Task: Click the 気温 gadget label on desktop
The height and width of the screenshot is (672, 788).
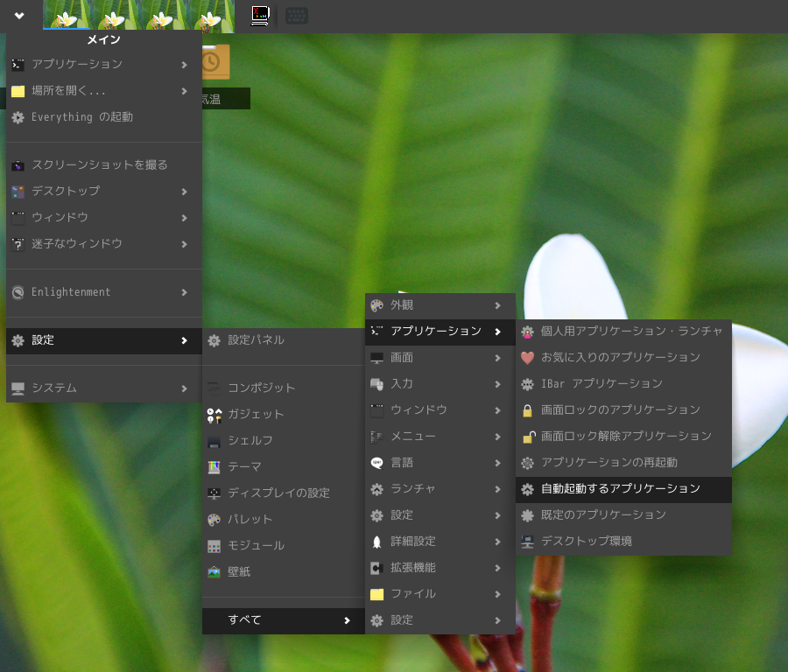Action: (x=211, y=100)
